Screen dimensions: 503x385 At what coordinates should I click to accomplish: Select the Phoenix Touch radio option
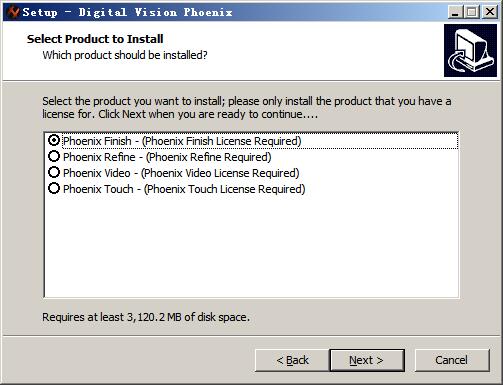coord(54,188)
